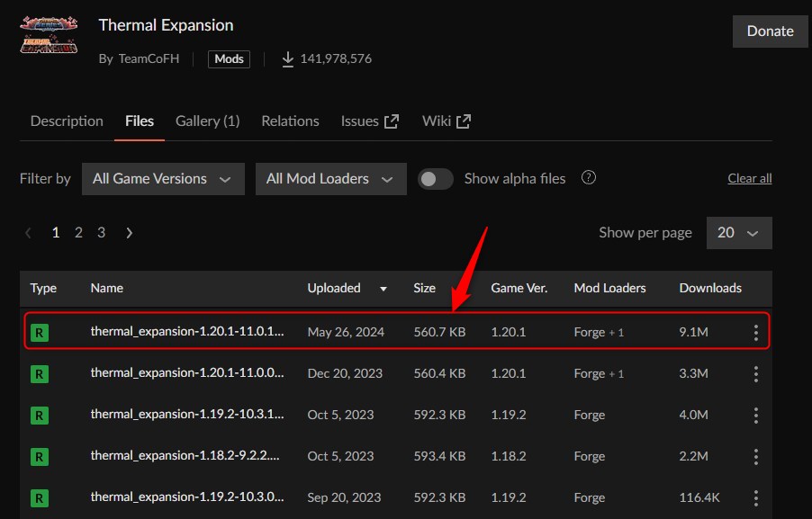Image resolution: width=812 pixels, height=519 pixels.
Task: Open more options for the 1.18.2 file
Action: [x=756, y=456]
